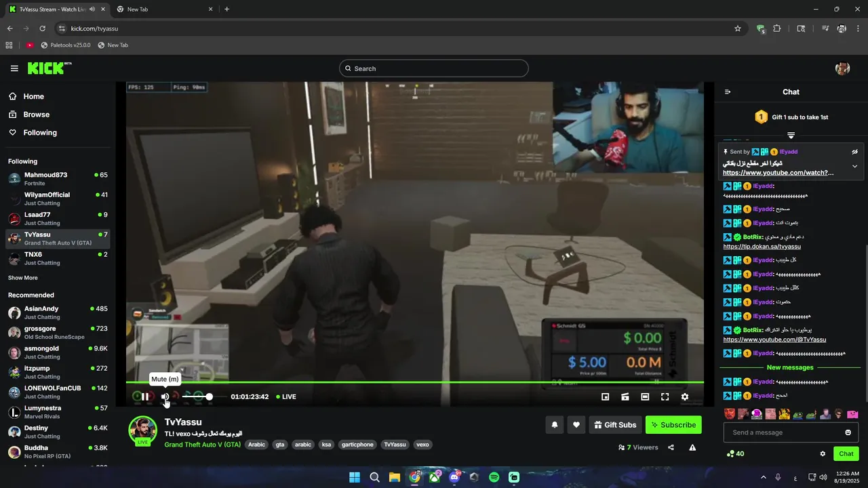Mute the stream with the speaker icon
The width and height of the screenshot is (868, 488).
165,396
